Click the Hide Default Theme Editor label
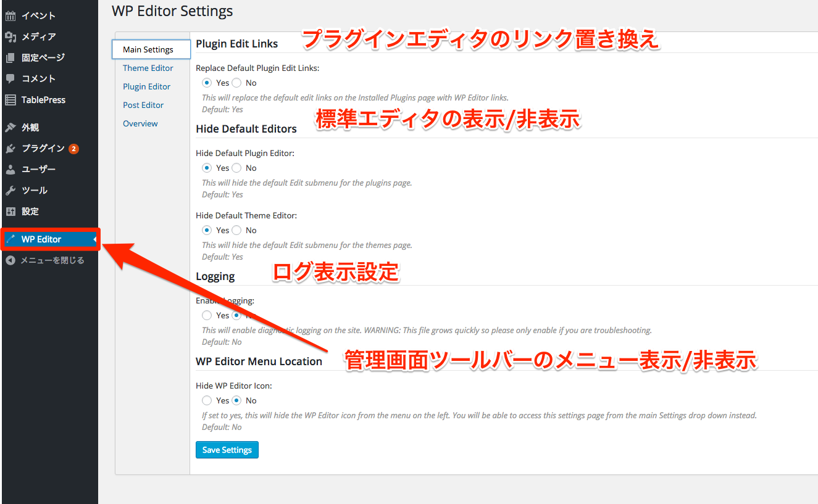The image size is (818, 504). tap(246, 215)
